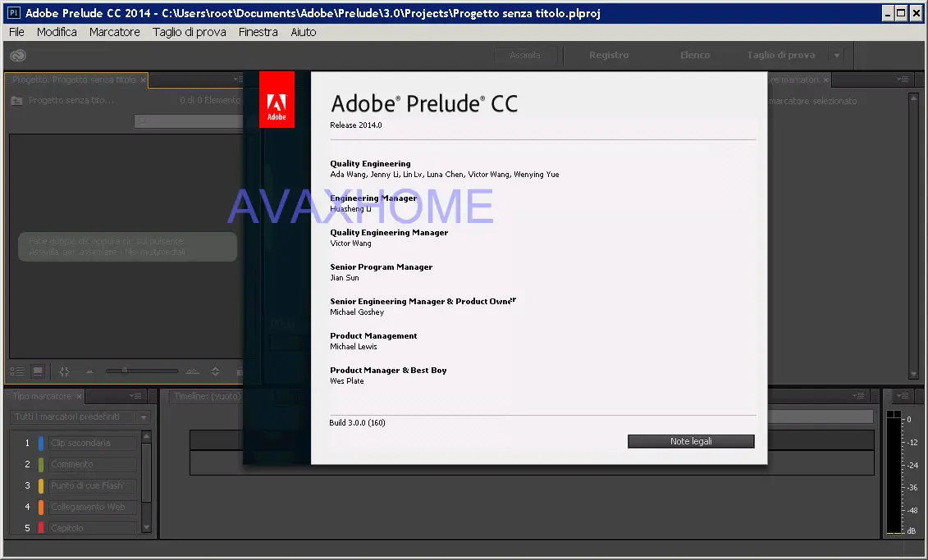Click the audio level meter
Viewport: 928px width, 560px height.
click(x=894, y=472)
